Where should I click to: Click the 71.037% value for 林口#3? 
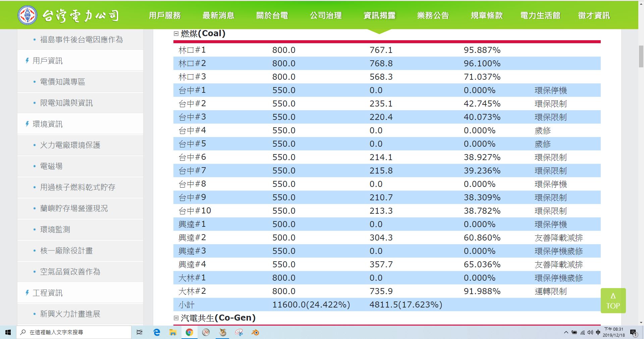tap(482, 77)
